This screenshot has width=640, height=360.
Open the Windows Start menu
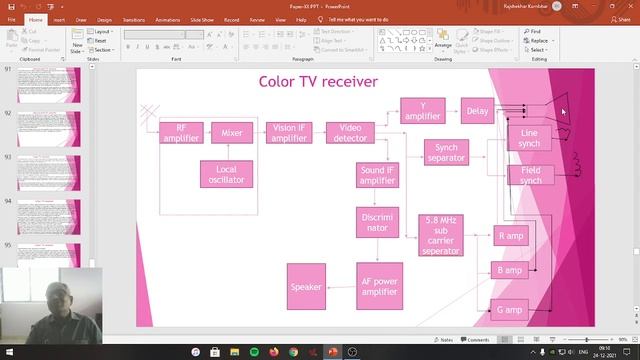tap(9, 352)
